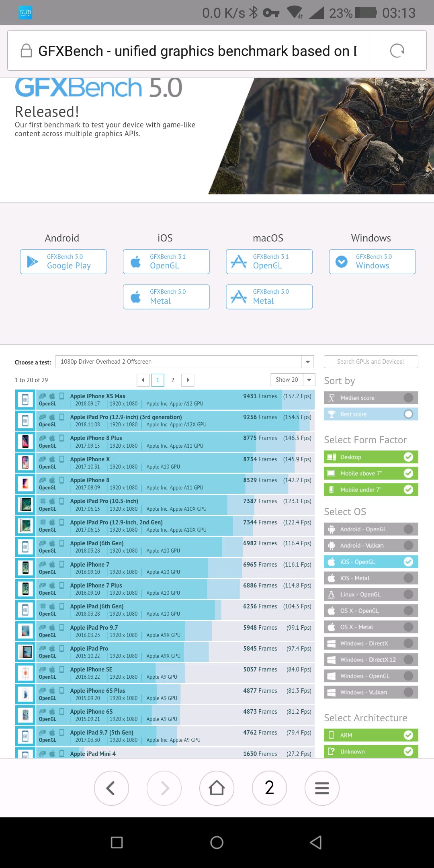Open the Apple iPhone SE device thumbnail

pos(25,673)
